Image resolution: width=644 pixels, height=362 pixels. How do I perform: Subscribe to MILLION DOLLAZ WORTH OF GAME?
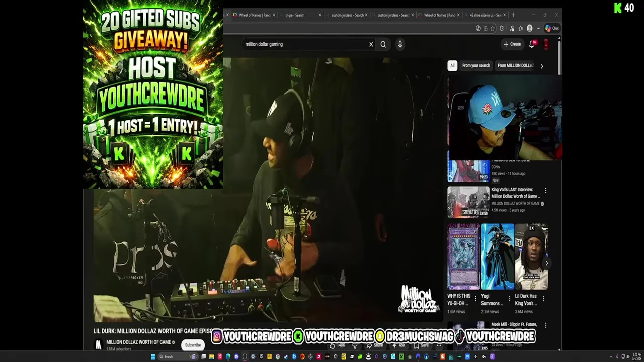click(x=193, y=345)
